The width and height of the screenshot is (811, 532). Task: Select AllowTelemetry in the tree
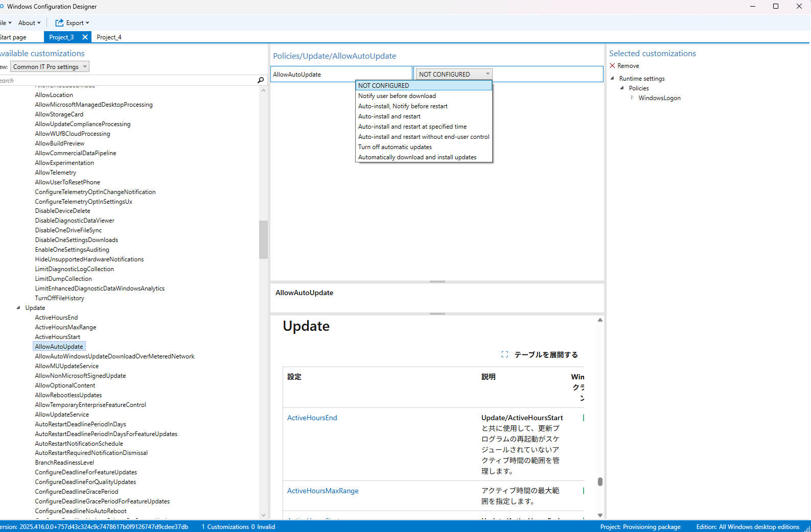pos(55,173)
